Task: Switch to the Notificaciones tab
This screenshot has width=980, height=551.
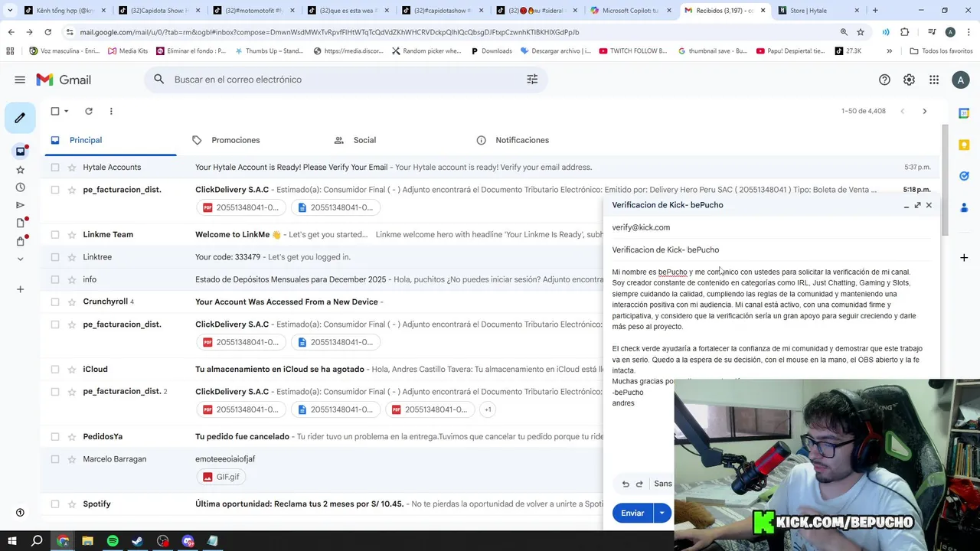Action: click(522, 140)
